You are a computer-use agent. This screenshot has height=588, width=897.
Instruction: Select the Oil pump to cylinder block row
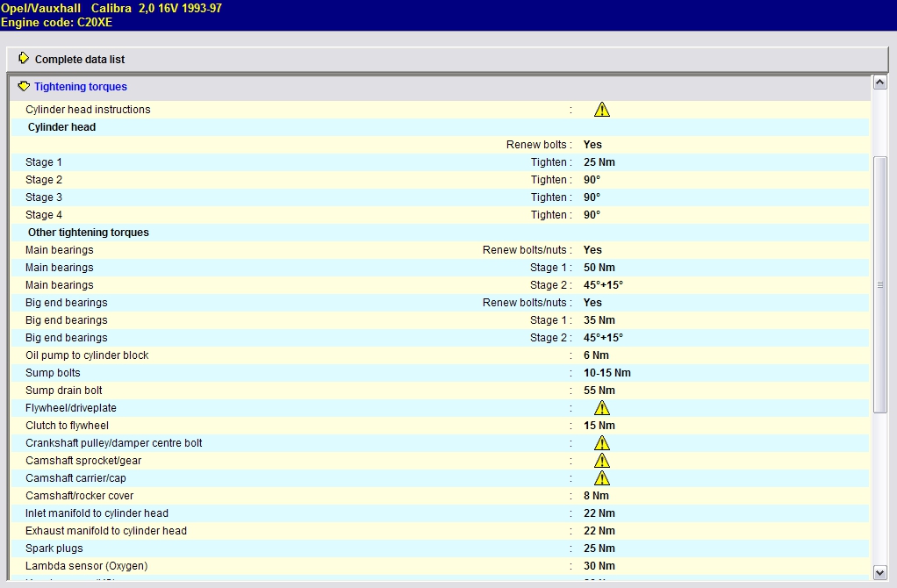(x=440, y=355)
